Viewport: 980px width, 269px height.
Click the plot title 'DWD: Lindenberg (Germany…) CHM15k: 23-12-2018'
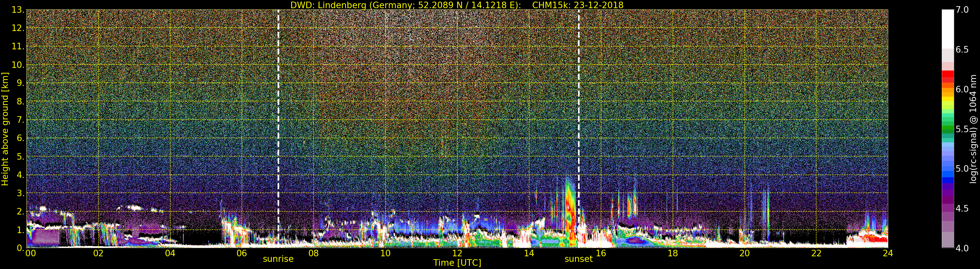click(457, 5)
